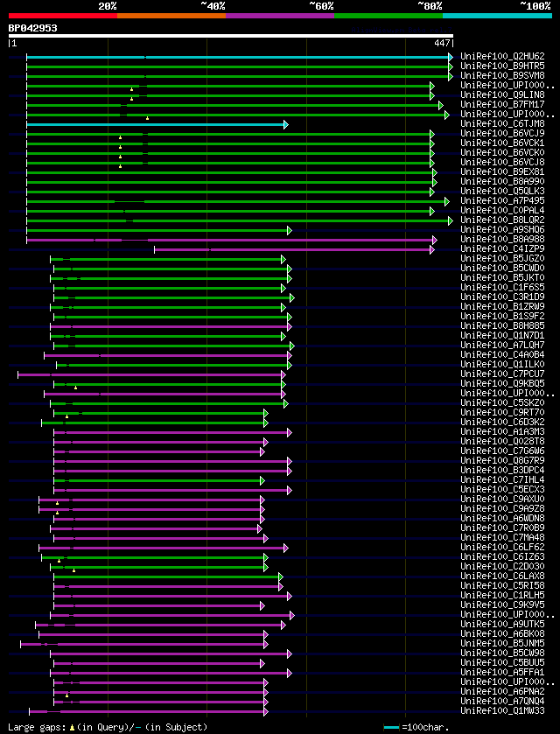560x734 pixels.
Task: Select UniRef100_C1F6S5 hit name
Action: (502, 288)
